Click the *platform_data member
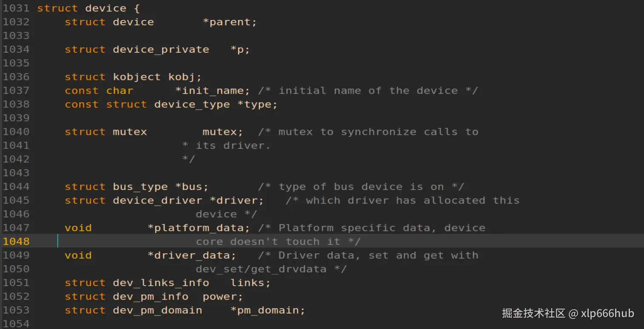The height and width of the screenshot is (329, 644). point(198,228)
